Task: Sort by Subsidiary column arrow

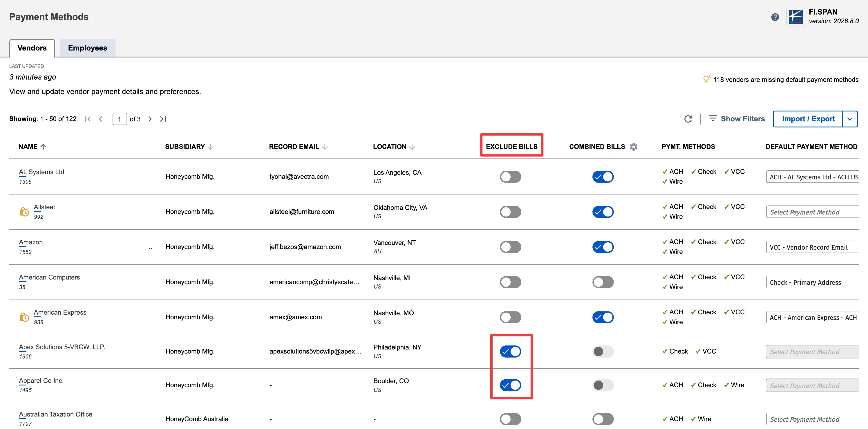Action: pos(211,147)
